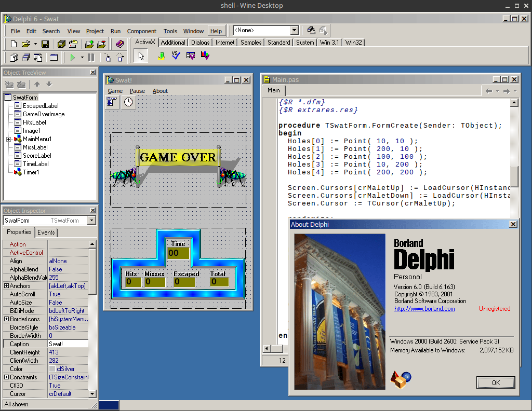The width and height of the screenshot is (532, 411).
Task: Expand the BorderIcons property
Action: [6, 319]
